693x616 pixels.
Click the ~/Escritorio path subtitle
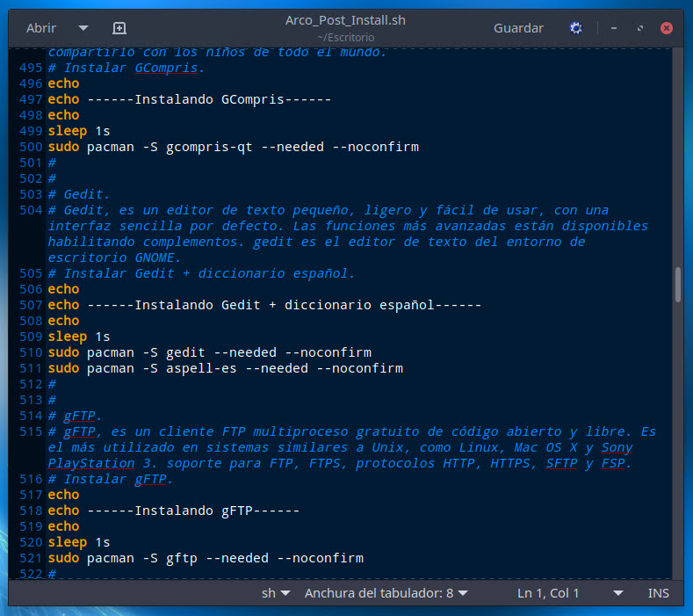[x=345, y=38]
